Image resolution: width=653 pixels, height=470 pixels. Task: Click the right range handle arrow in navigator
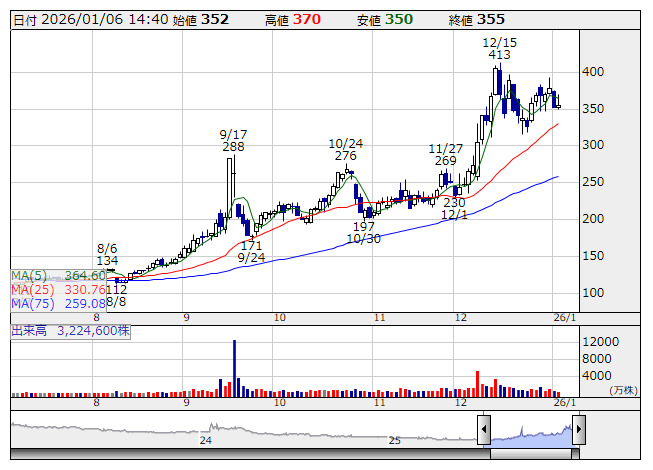(578, 432)
